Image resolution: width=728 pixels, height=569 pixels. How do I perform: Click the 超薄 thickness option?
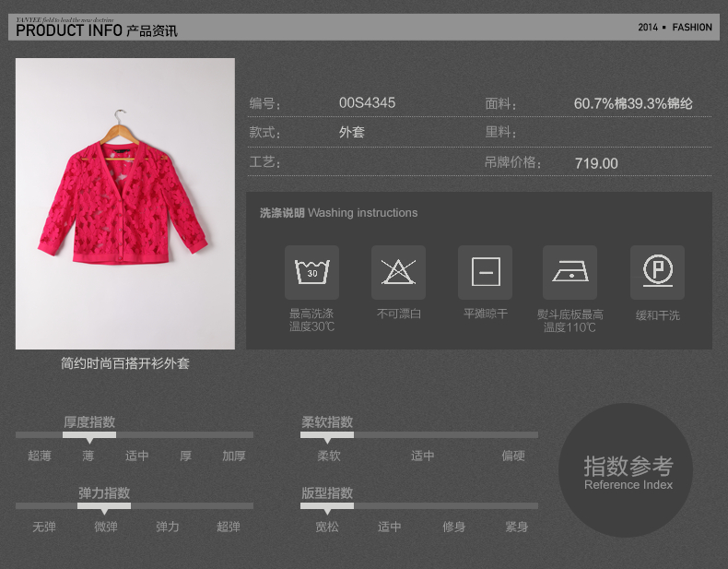[x=40, y=456]
